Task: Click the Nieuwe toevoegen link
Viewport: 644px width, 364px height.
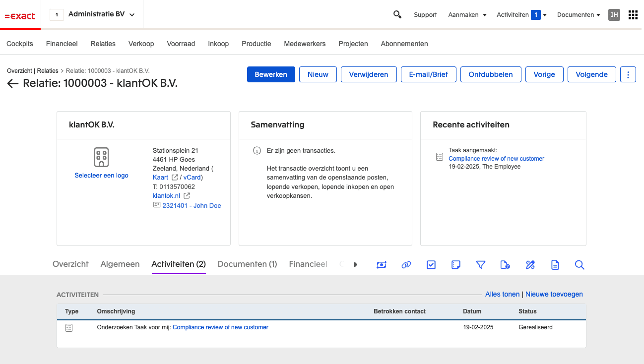Action: [x=554, y=294]
